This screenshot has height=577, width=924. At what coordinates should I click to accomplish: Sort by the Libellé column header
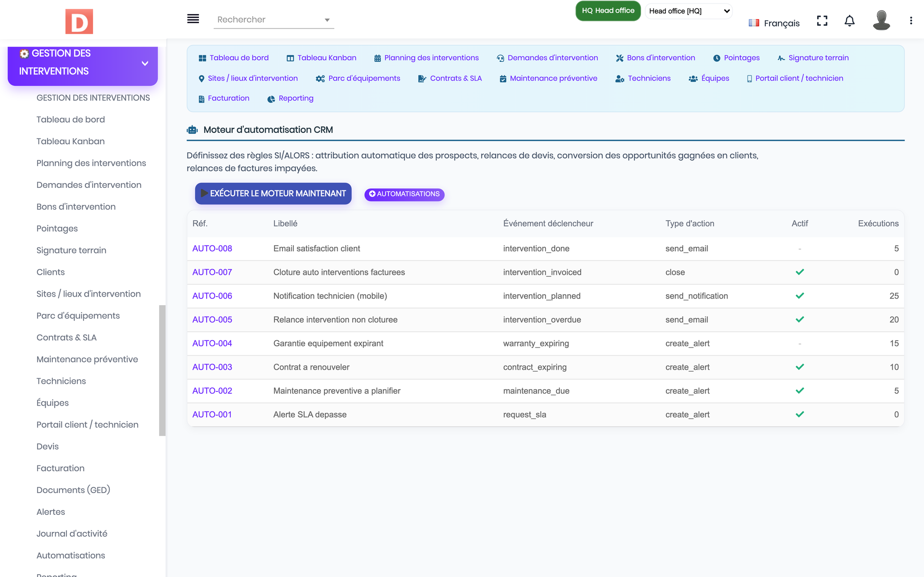point(285,223)
